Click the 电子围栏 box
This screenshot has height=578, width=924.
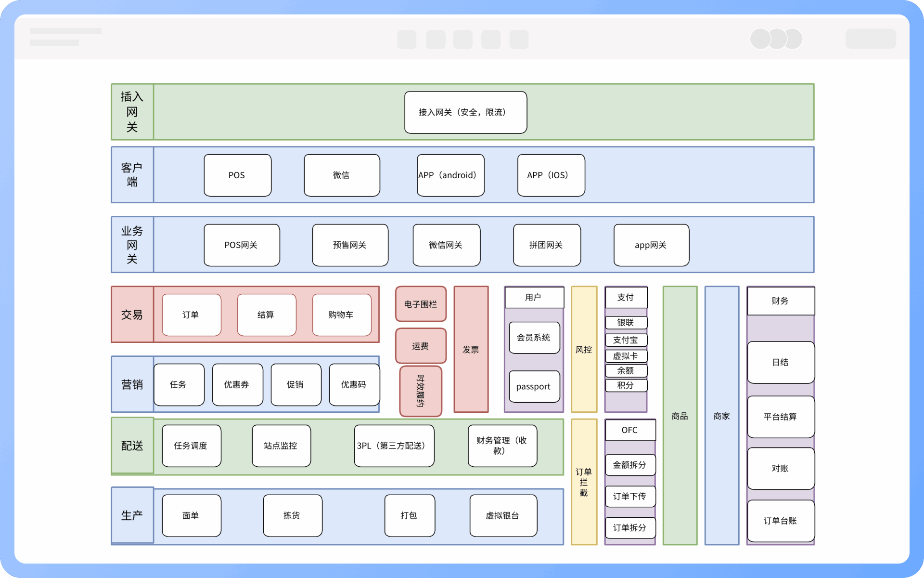421,304
